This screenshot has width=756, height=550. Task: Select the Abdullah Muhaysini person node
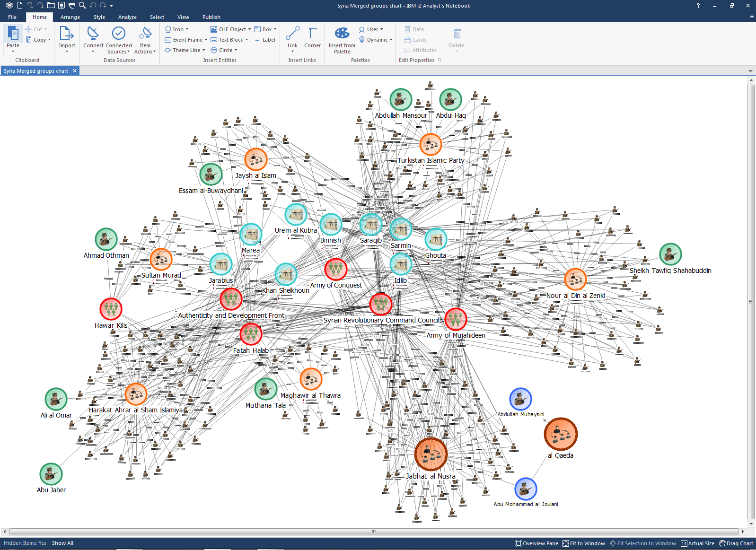pyautogui.click(x=520, y=399)
